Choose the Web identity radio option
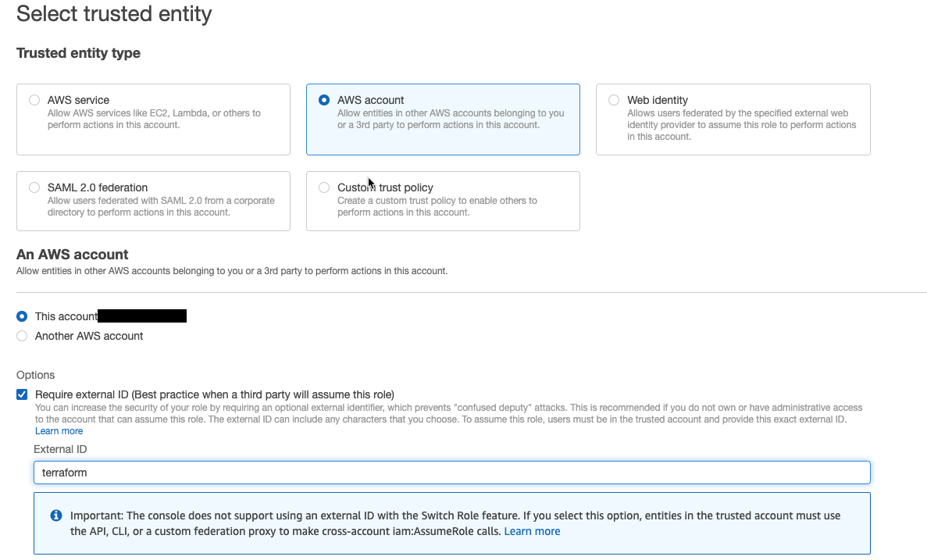This screenshot has height=560, width=927. 614,100
